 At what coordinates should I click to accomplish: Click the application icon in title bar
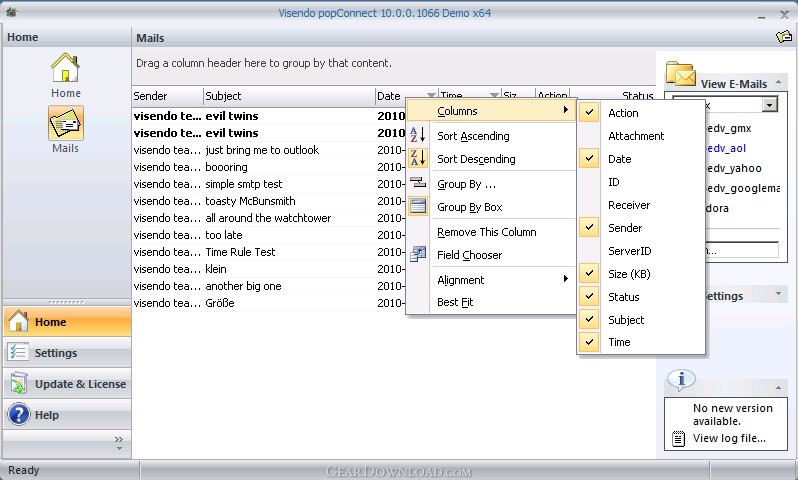11,12
